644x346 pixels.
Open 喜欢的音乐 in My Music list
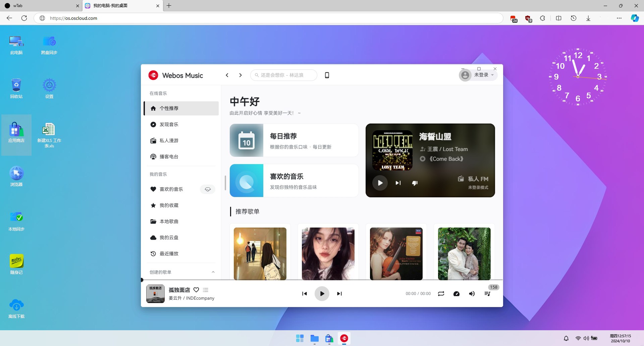coord(171,189)
